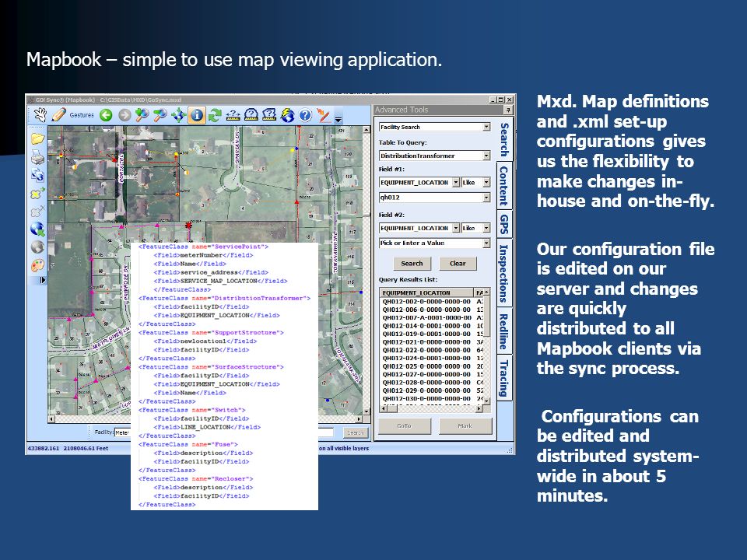This screenshot has width=747, height=560.
Task: Expand the toolbar overflow arrow
Action: click(x=338, y=120)
